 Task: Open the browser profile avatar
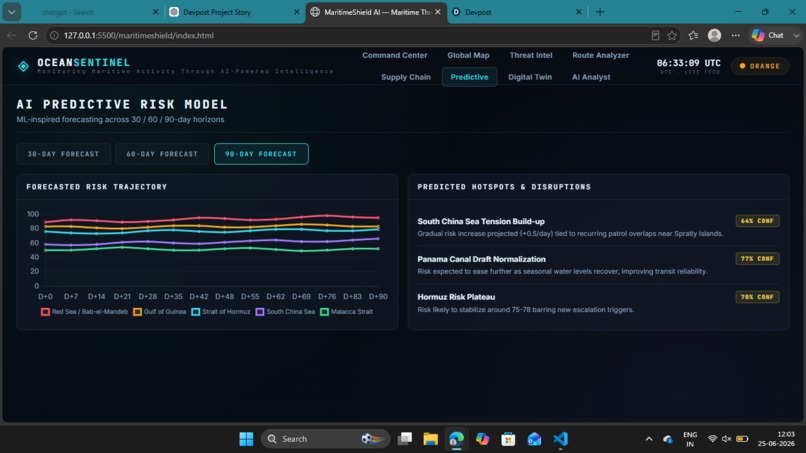click(x=715, y=35)
